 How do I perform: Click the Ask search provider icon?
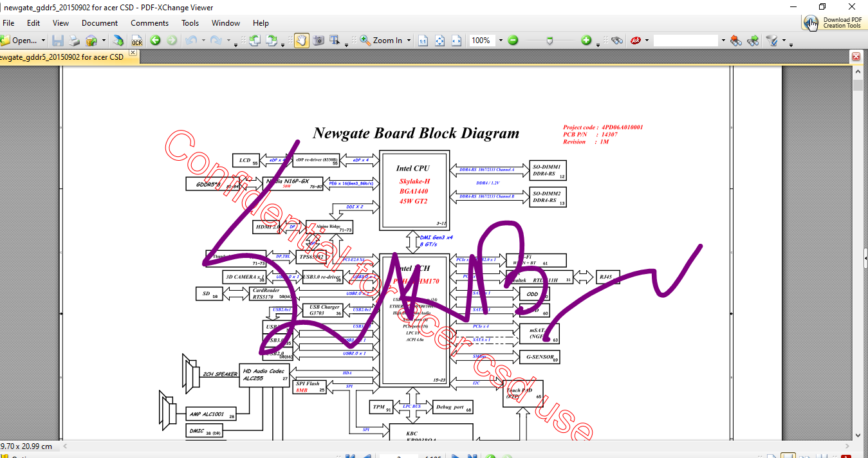pyautogui.click(x=636, y=41)
